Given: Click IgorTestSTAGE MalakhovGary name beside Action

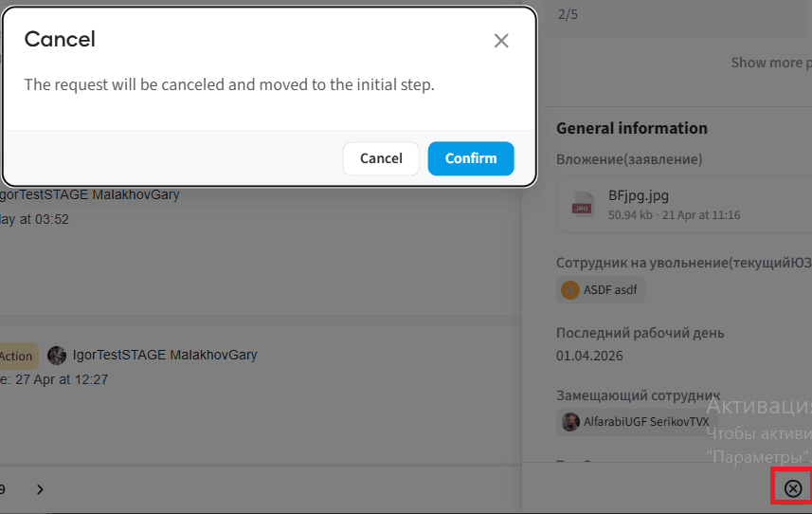Looking at the screenshot, I should (165, 355).
